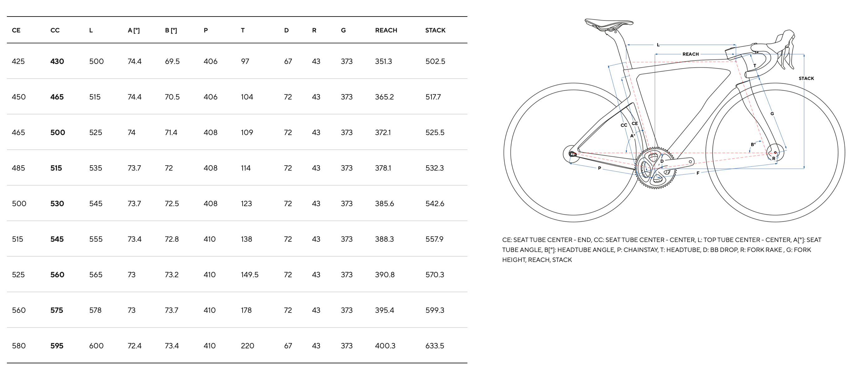Click the 351.3 reach value

tap(383, 61)
